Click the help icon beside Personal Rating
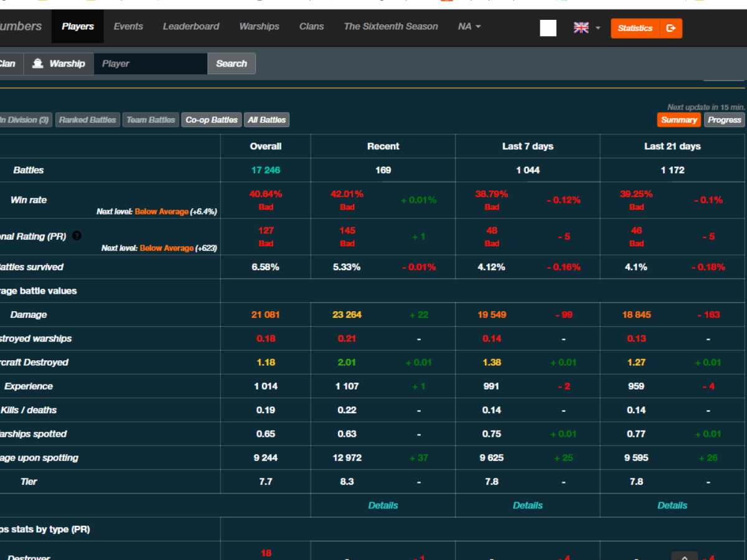 [77, 236]
